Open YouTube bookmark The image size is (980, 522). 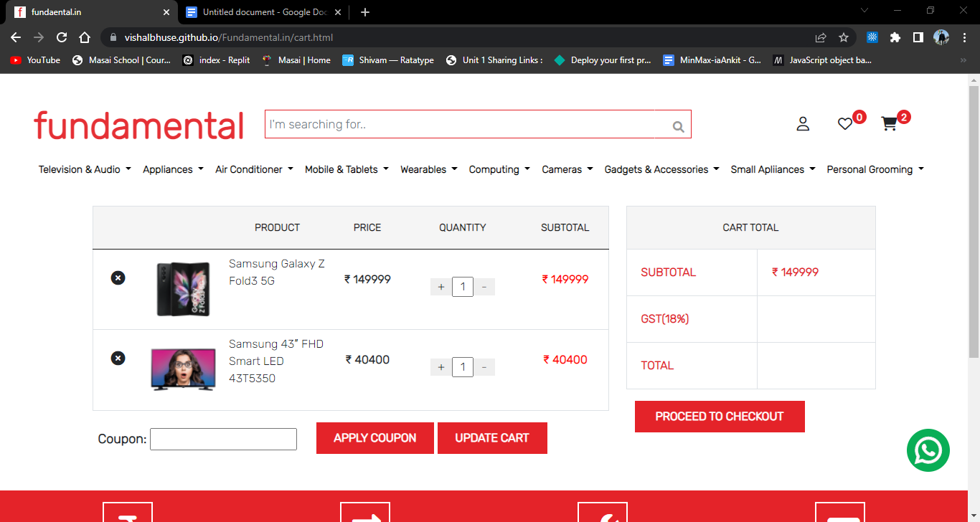point(35,60)
